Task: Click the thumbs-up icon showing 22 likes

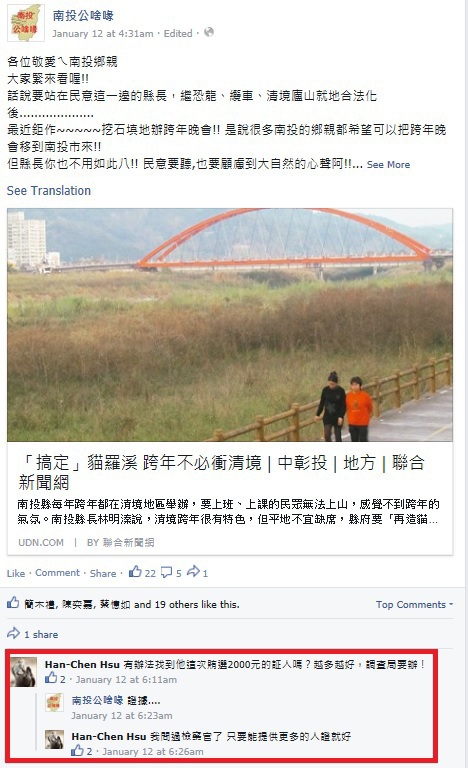Action: pos(135,572)
